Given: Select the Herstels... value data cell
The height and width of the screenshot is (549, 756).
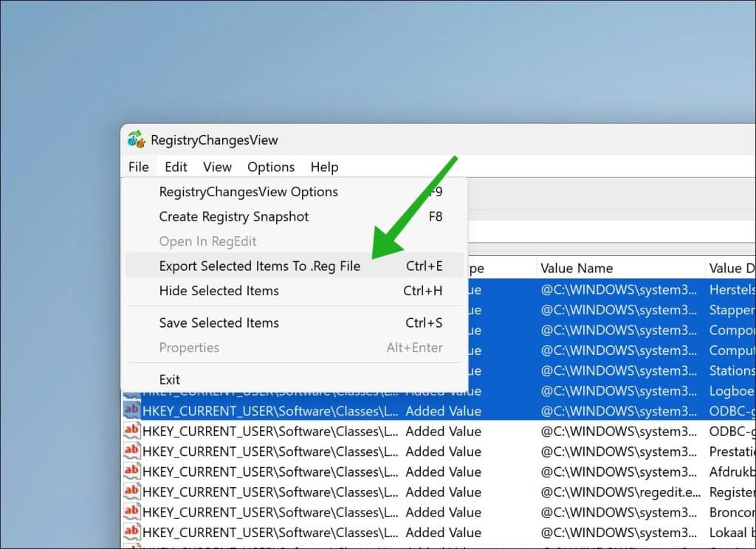Looking at the screenshot, I should pyautogui.click(x=732, y=289).
